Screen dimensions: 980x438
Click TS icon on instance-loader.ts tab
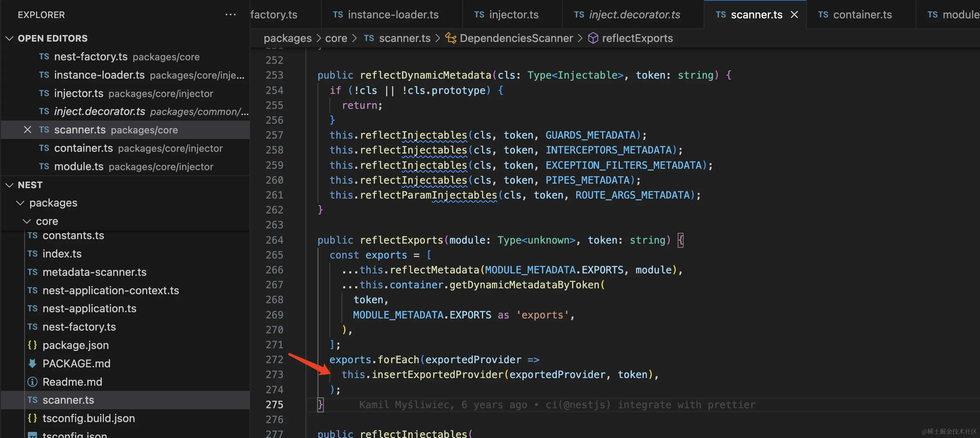coord(338,15)
